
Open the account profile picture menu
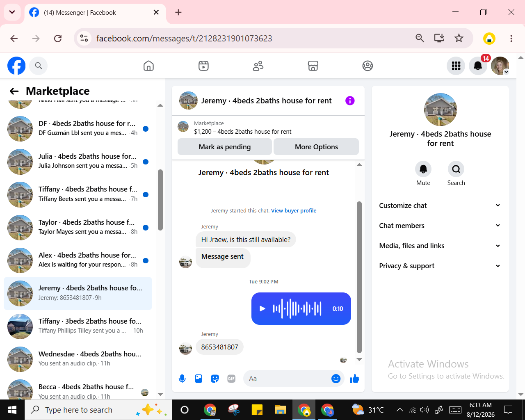click(x=500, y=66)
